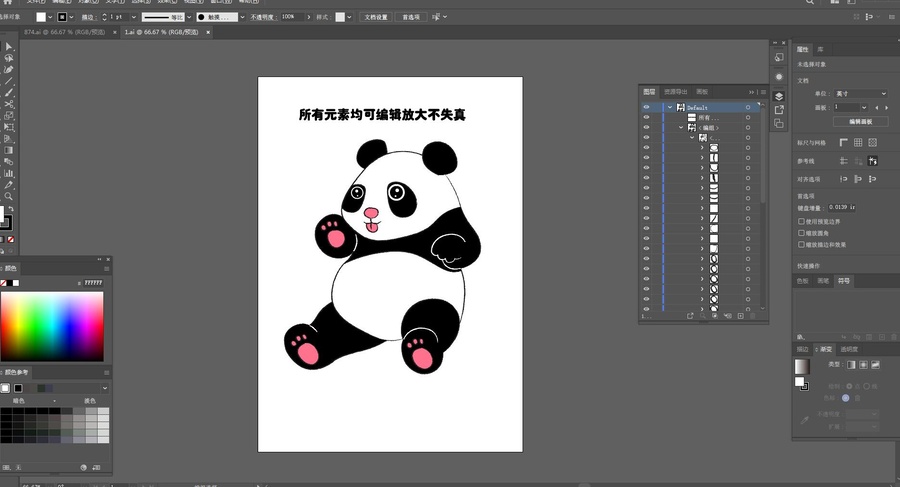
Task: Click the smart guides icon
Action: point(872,161)
